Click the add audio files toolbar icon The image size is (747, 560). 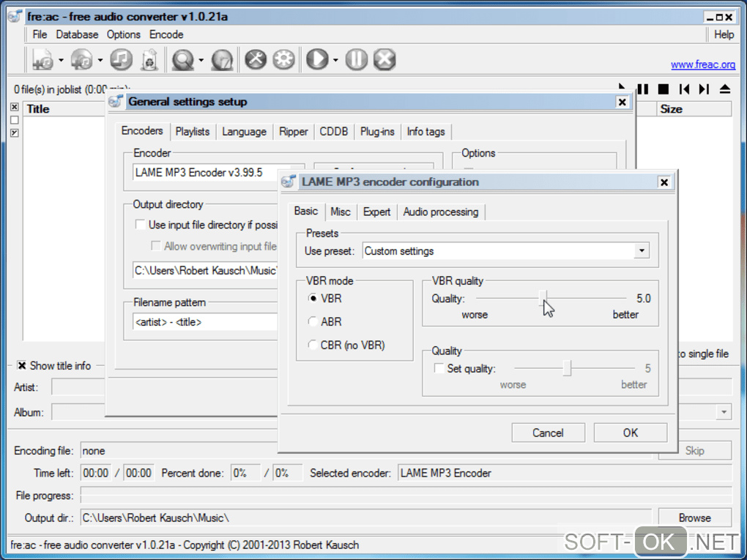tap(42, 59)
